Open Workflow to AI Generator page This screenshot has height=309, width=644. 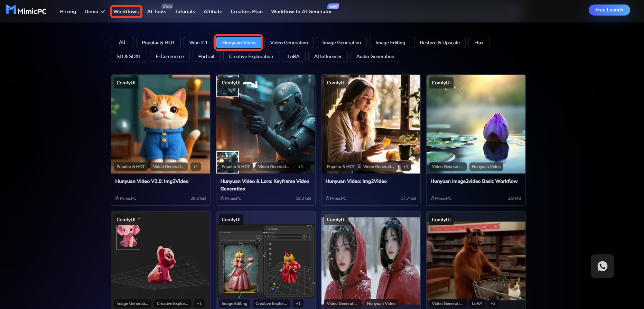[301, 11]
